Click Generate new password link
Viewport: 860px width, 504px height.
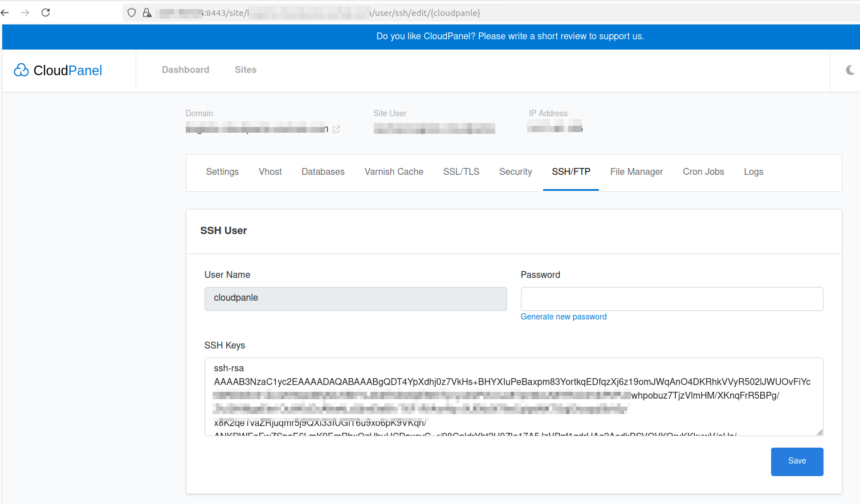[564, 317]
